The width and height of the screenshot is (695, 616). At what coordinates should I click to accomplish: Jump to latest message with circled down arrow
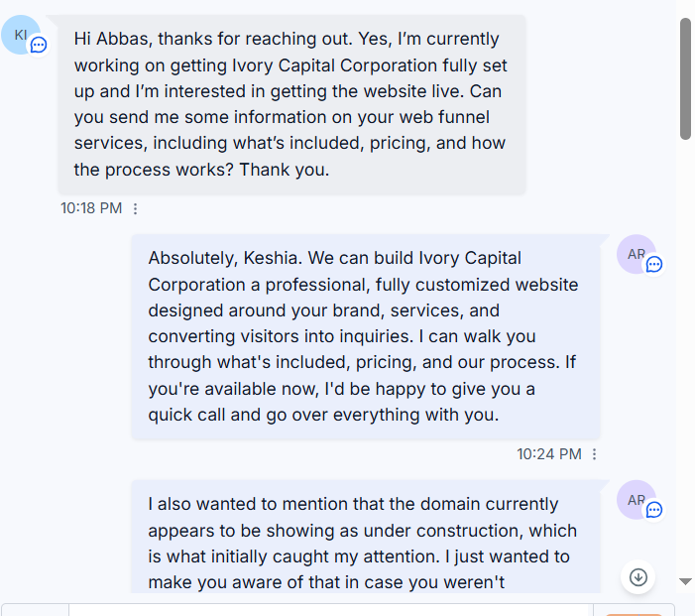(x=638, y=577)
